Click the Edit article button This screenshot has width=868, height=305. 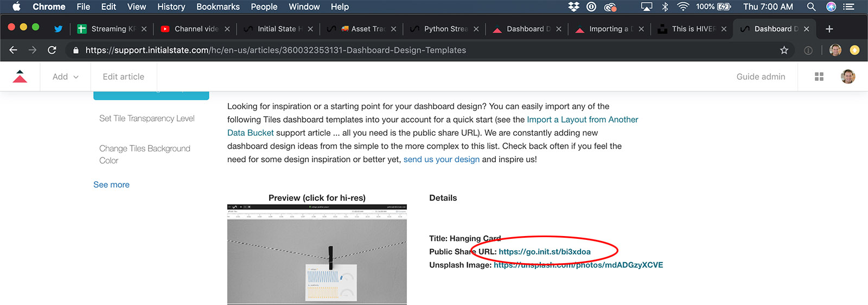coord(123,77)
